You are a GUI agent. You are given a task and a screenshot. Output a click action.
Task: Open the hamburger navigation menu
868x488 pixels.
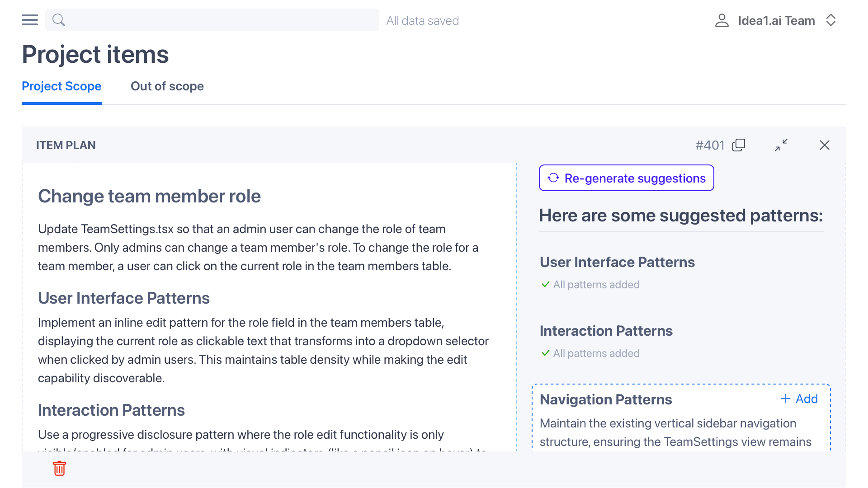tap(29, 20)
